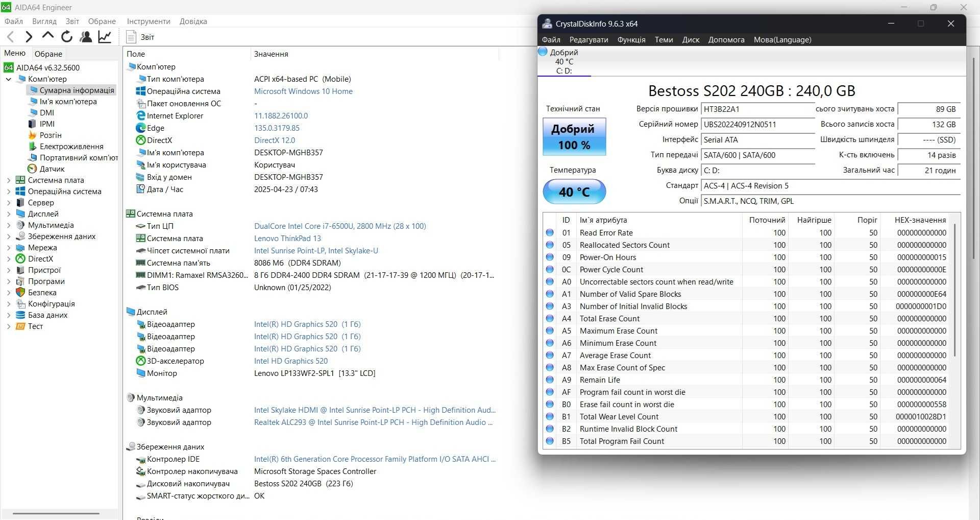Click Ім'я атрибута column header
This screenshot has width=980, height=520.
(658, 220)
